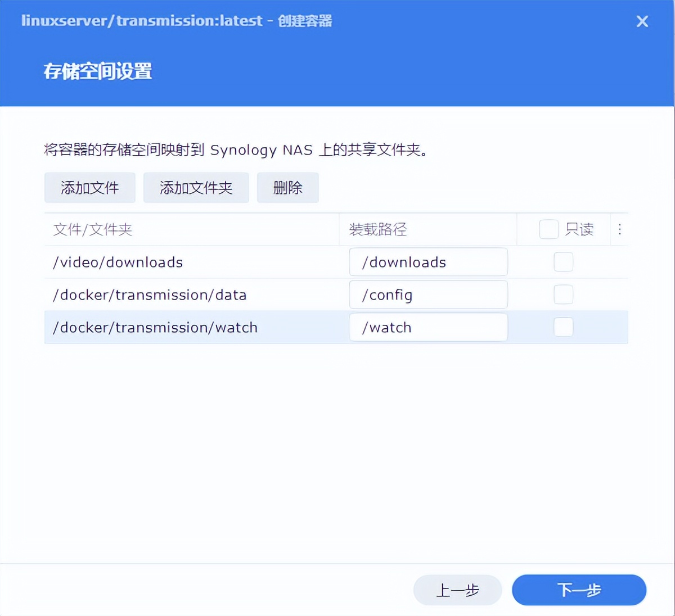The width and height of the screenshot is (675, 616).
Task: Enable read-only for /docker/transmission/data mapping
Action: pyautogui.click(x=563, y=295)
